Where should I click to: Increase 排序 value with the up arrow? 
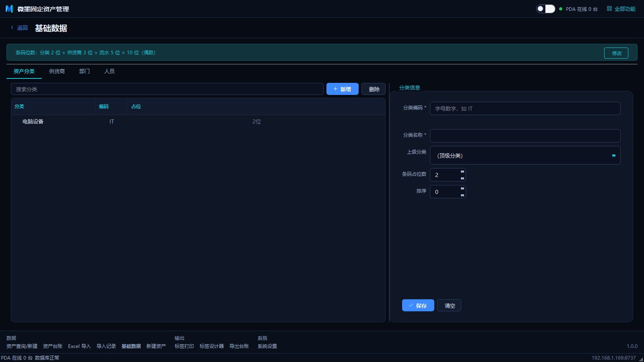point(462,189)
